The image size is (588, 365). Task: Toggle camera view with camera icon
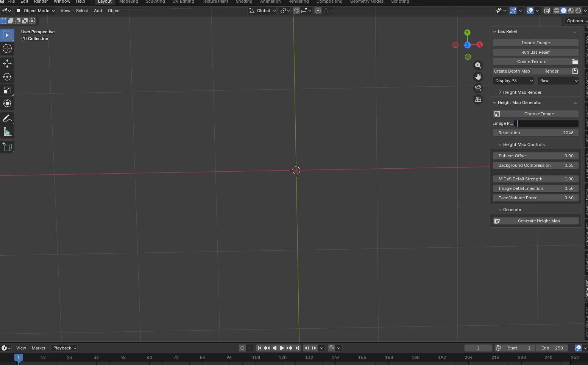(x=478, y=88)
